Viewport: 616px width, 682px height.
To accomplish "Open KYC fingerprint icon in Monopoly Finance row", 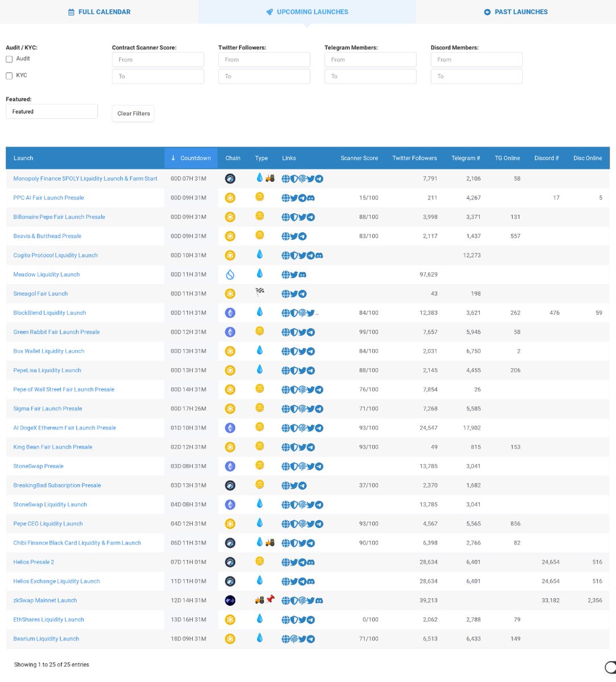I will point(302,178).
